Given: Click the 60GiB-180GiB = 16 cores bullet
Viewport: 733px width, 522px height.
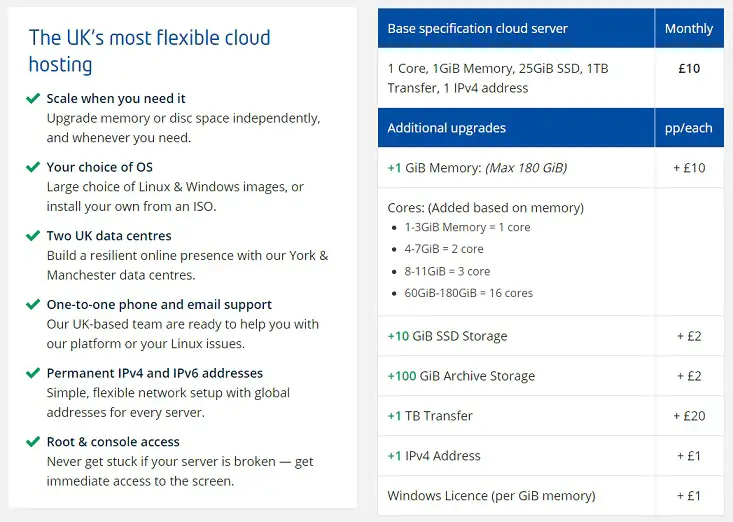Looking at the screenshot, I should coord(468,293).
